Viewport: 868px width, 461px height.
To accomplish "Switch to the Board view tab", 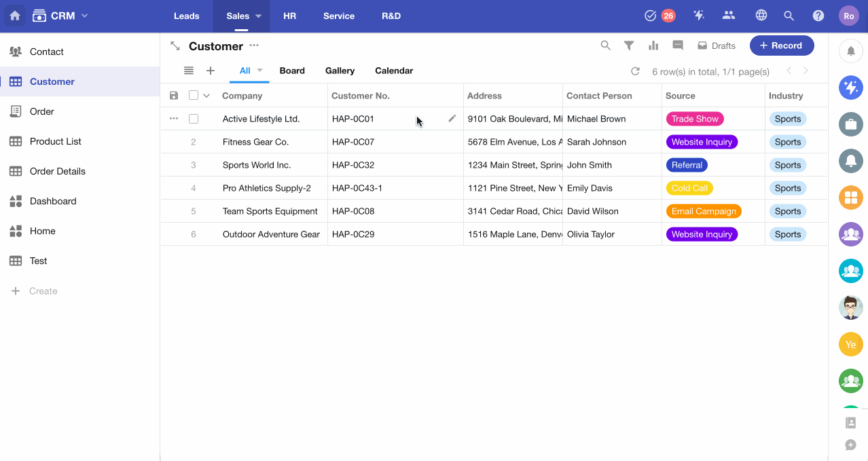I will tap(292, 71).
